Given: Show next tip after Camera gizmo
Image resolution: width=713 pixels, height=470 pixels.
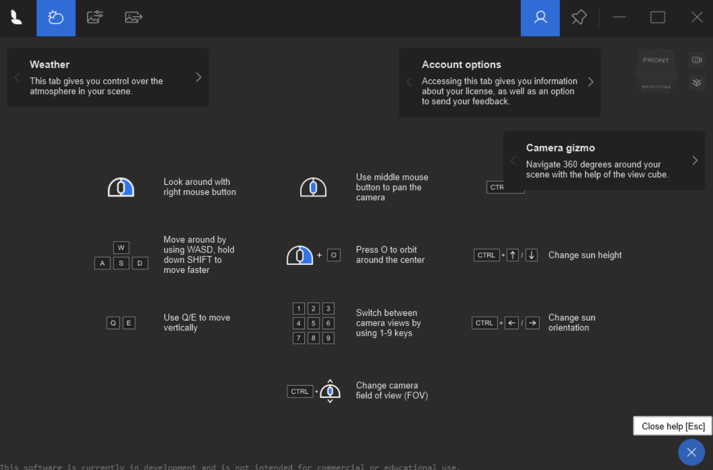Looking at the screenshot, I should pos(695,160).
